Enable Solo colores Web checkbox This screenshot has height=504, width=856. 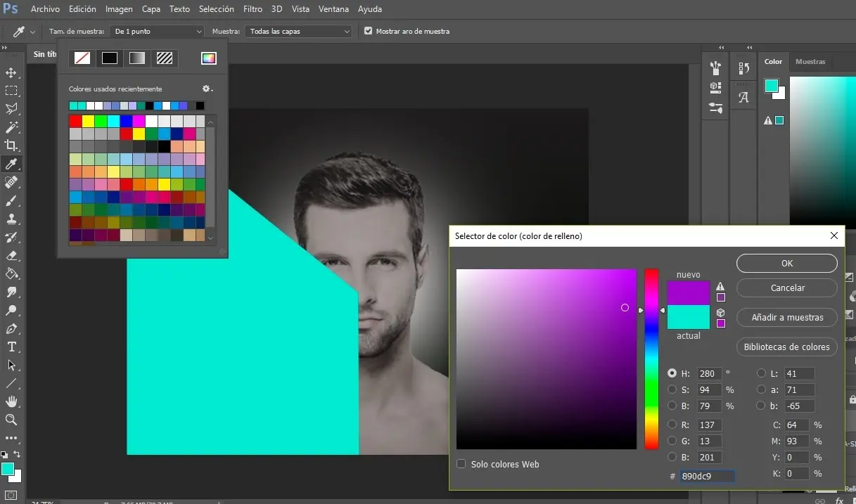461,464
